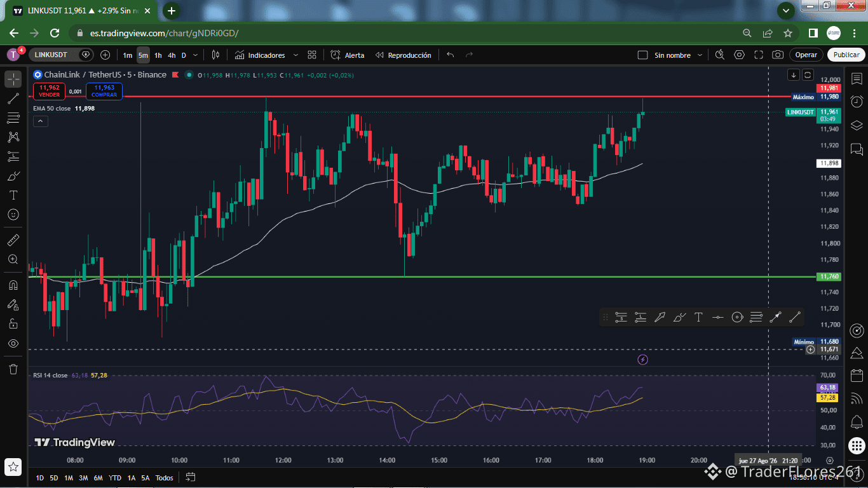Image resolution: width=868 pixels, height=488 pixels.
Task: Toggle the sync refresh icon above price scale
Action: click(808, 74)
